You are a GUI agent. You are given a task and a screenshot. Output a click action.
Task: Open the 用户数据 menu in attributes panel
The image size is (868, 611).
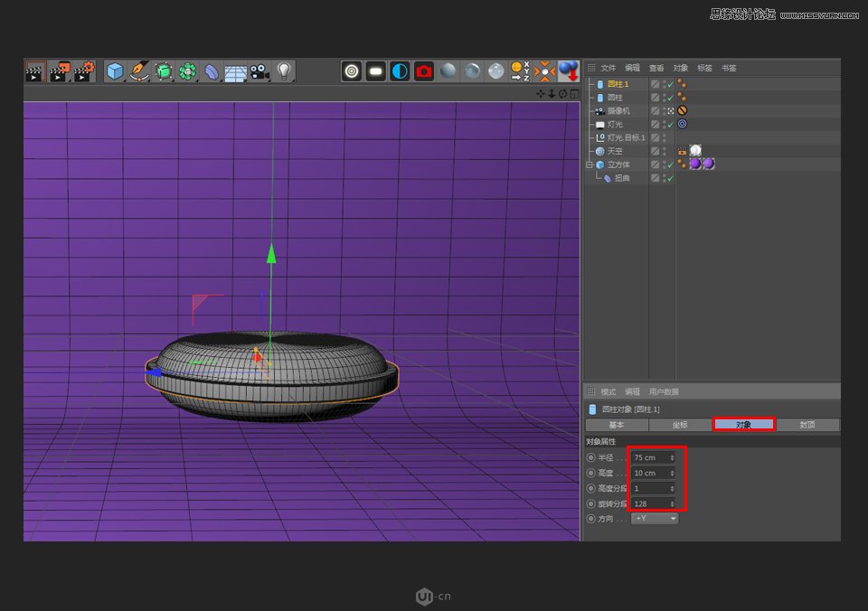pyautogui.click(x=665, y=392)
